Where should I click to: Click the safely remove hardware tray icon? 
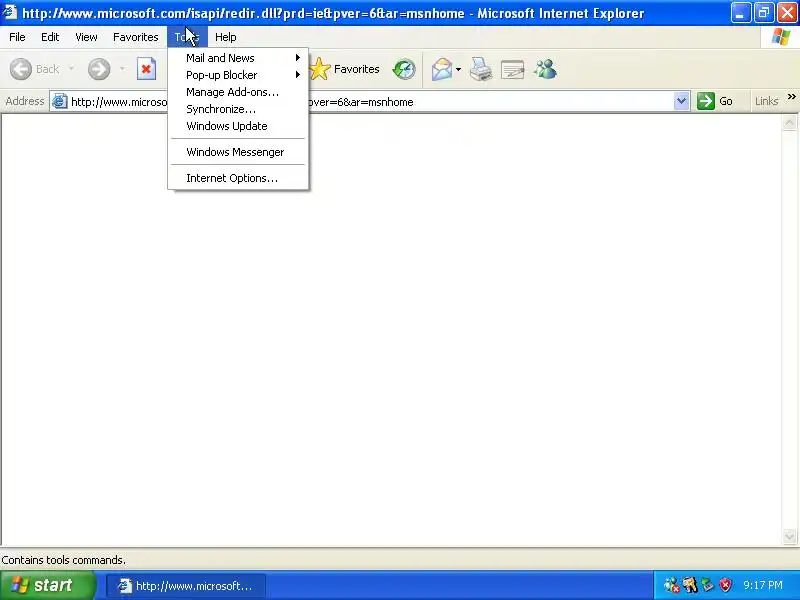click(708, 585)
